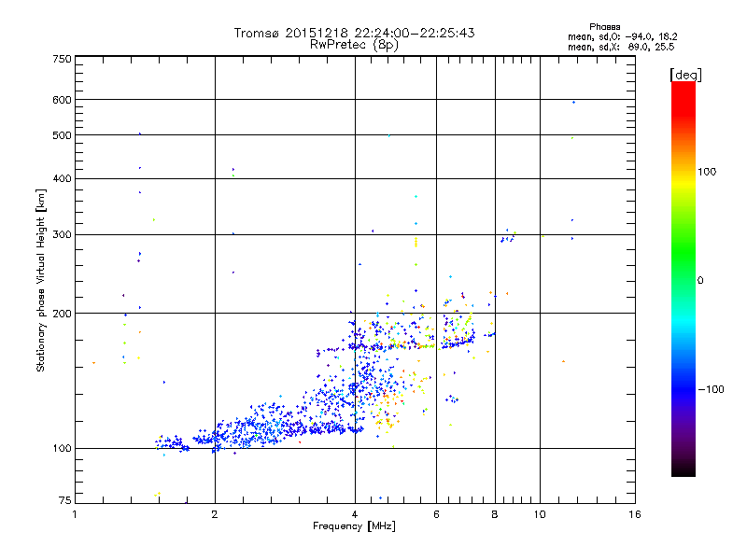The image size is (747, 560).
Task: Click the y-axis tick label "500"
Action: (x=62, y=135)
